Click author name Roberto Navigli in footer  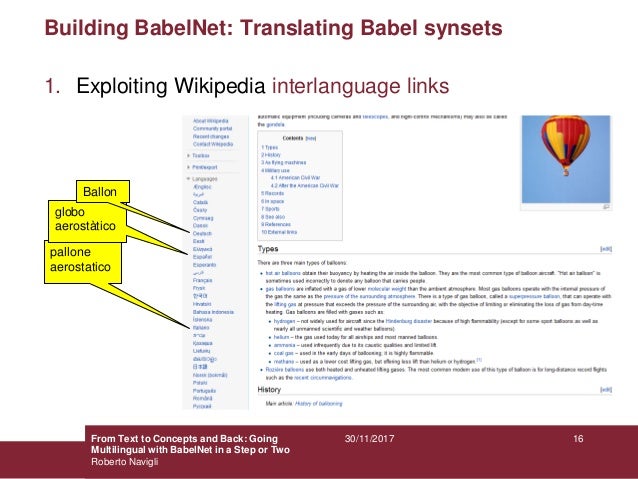[x=125, y=462]
